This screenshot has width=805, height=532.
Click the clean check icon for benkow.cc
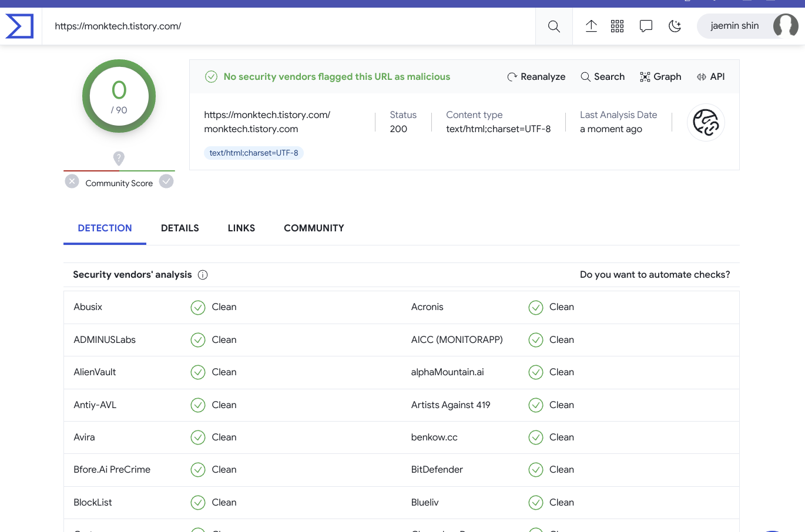click(x=535, y=437)
